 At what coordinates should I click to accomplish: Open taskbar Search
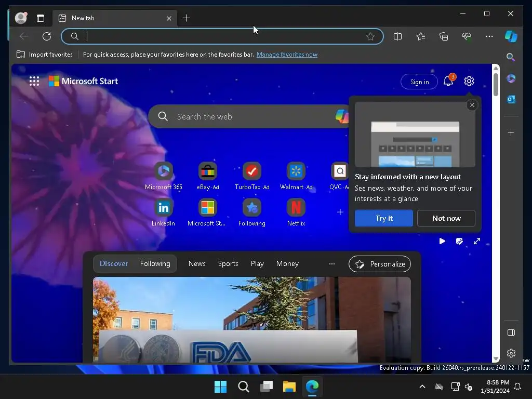click(243, 387)
